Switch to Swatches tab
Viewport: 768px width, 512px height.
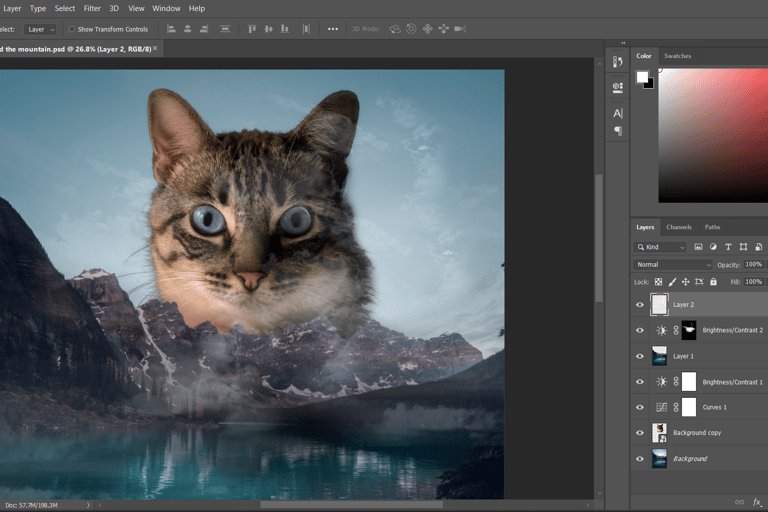[677, 56]
